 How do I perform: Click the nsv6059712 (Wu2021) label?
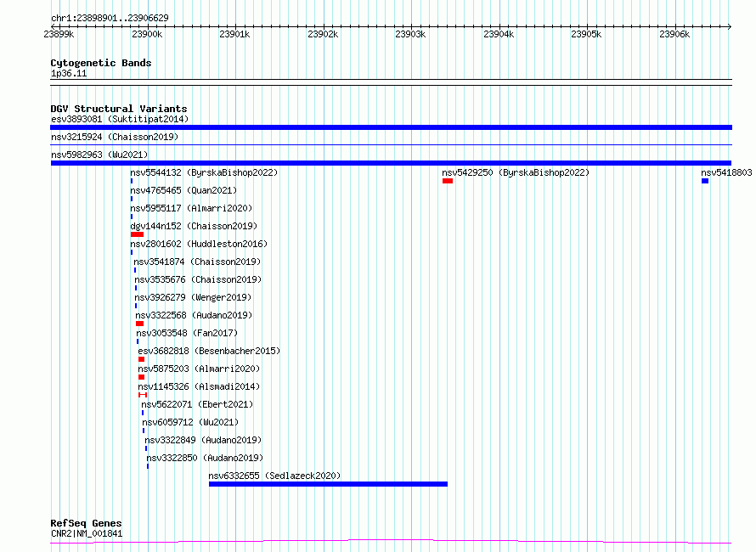click(x=190, y=422)
